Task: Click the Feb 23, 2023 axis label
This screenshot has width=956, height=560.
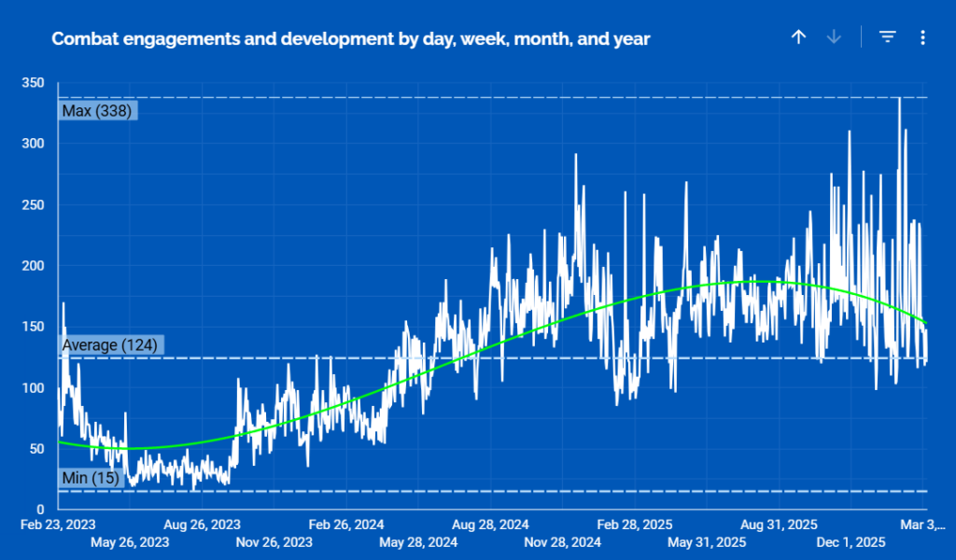Action: coord(58,525)
